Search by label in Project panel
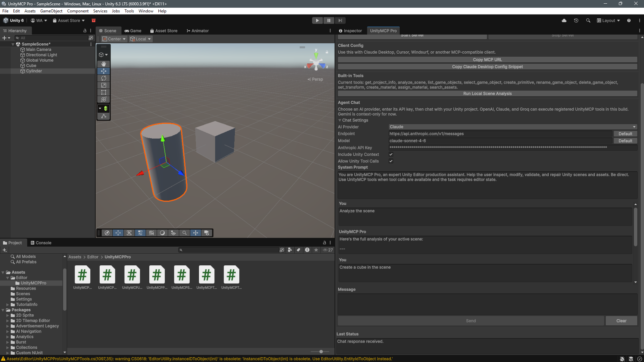644x362 pixels. point(299,250)
